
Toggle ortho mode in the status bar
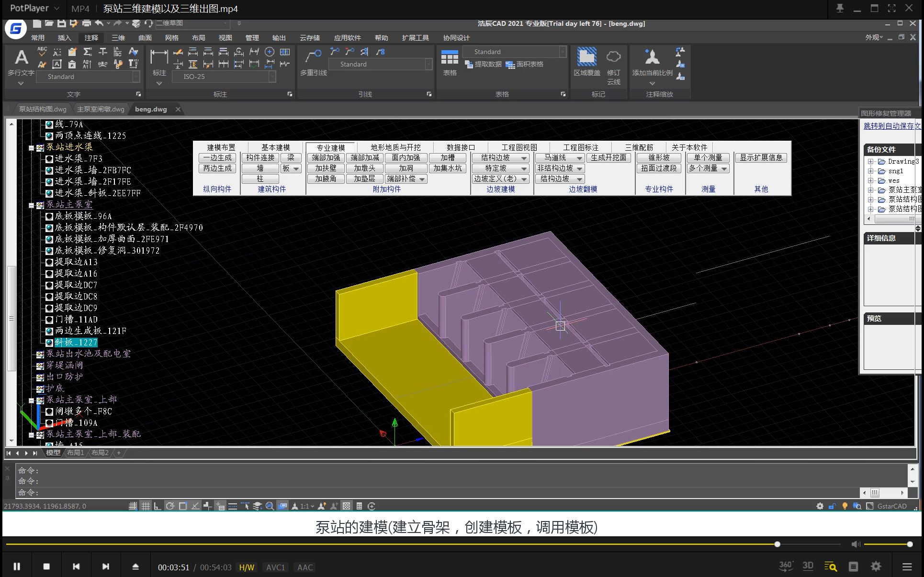tap(158, 506)
